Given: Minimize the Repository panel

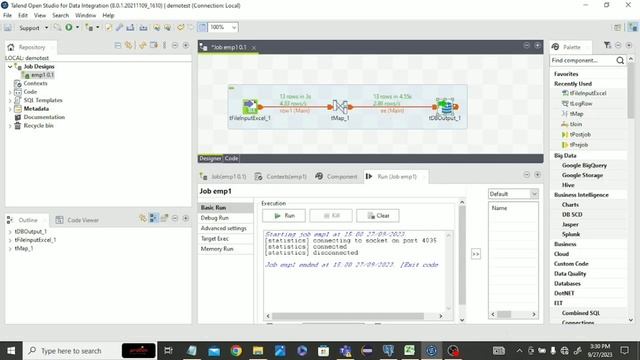Looking at the screenshot, I should click(175, 45).
